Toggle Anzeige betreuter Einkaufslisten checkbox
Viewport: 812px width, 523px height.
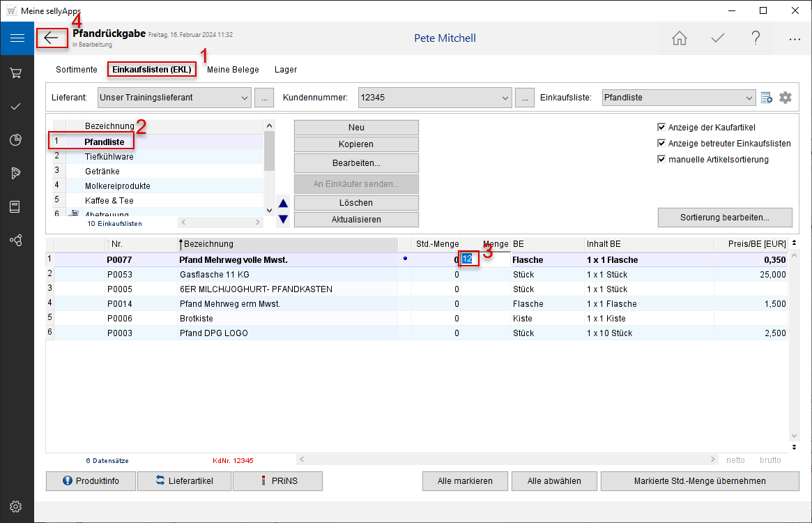[661, 144]
